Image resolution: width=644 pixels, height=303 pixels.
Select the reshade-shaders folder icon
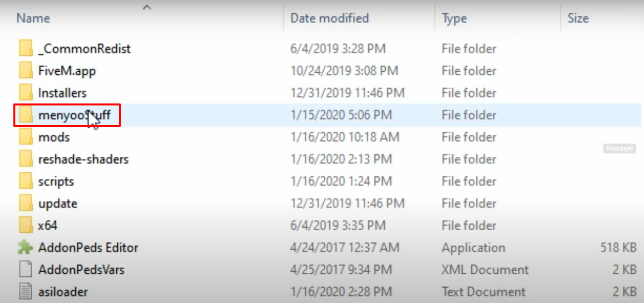pyautogui.click(x=26, y=159)
